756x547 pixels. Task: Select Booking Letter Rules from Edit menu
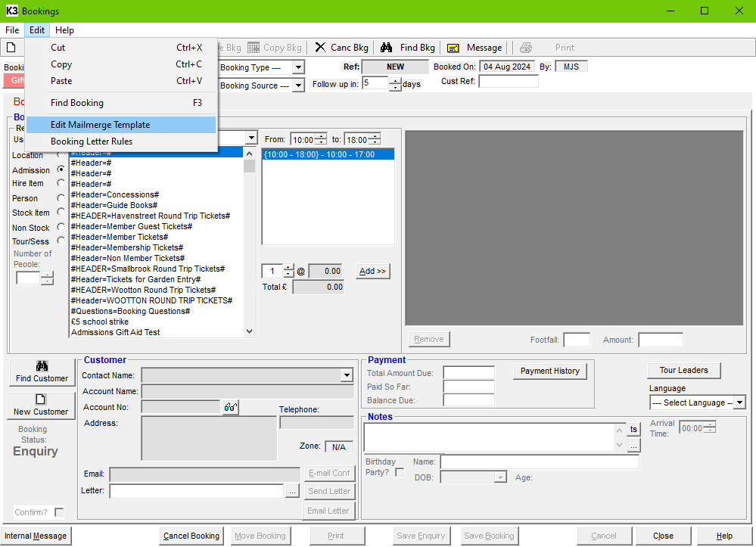click(x=92, y=141)
